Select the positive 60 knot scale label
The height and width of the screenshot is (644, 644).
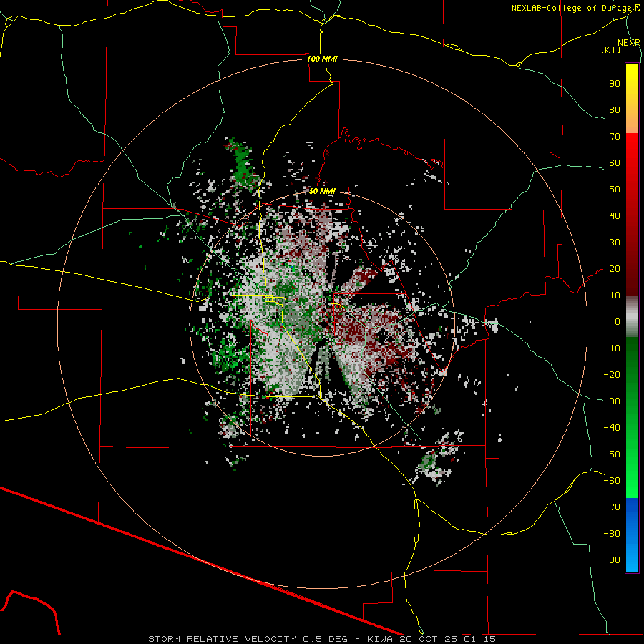[x=615, y=163]
